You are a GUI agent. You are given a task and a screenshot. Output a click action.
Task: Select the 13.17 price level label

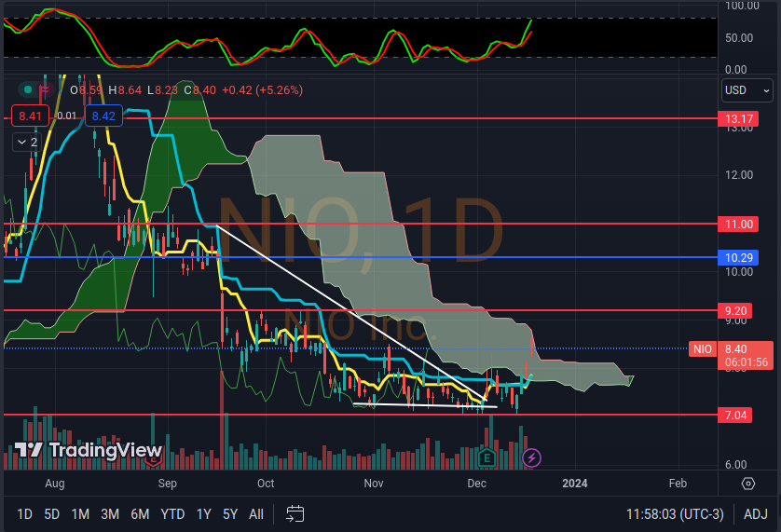click(x=738, y=119)
